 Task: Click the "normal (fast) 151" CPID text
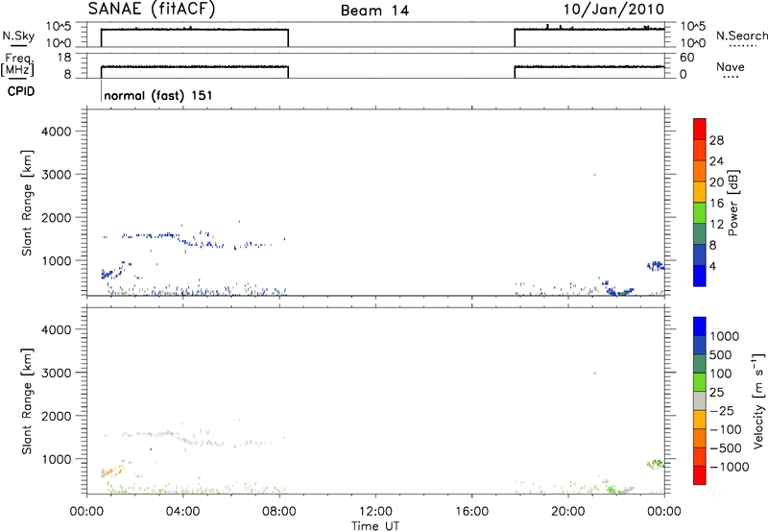(x=158, y=95)
